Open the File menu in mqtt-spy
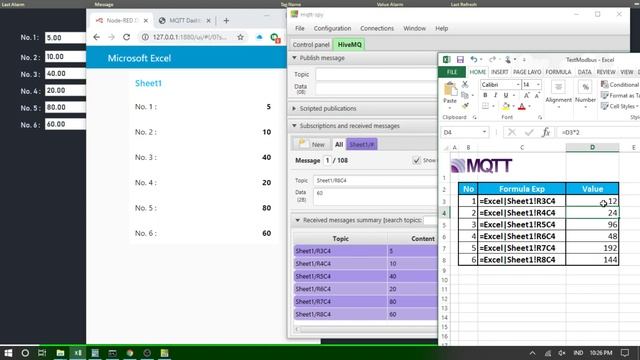The image size is (640, 360). tap(300, 28)
